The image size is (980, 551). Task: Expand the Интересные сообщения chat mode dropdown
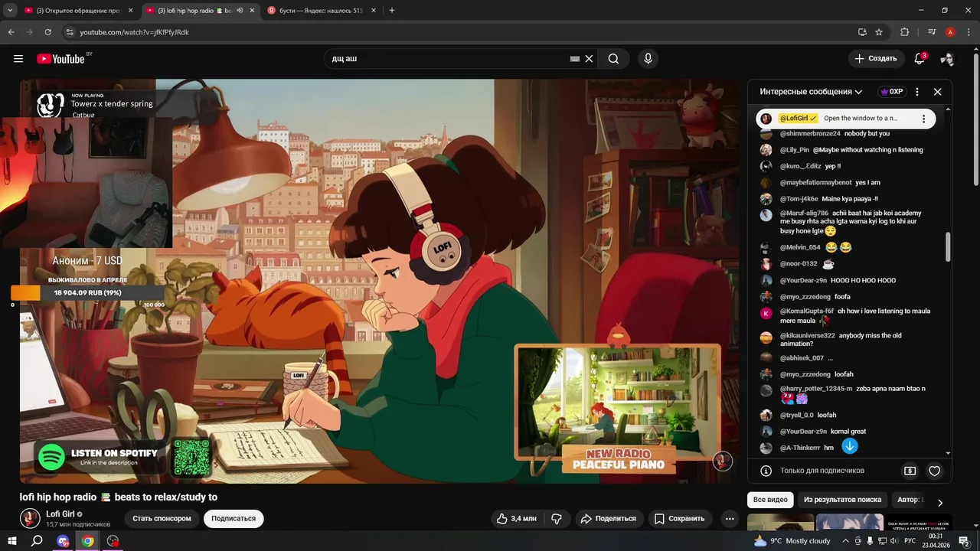(811, 92)
